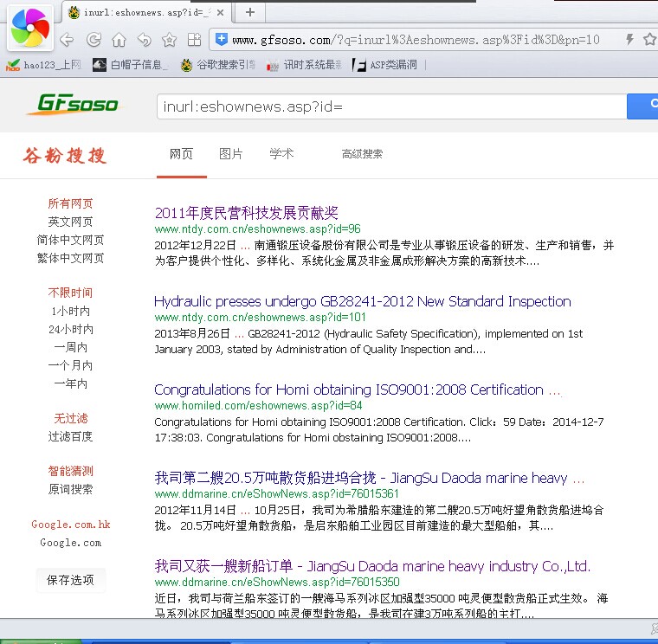Select 英文网页 filter
658x644 pixels.
[70, 222]
